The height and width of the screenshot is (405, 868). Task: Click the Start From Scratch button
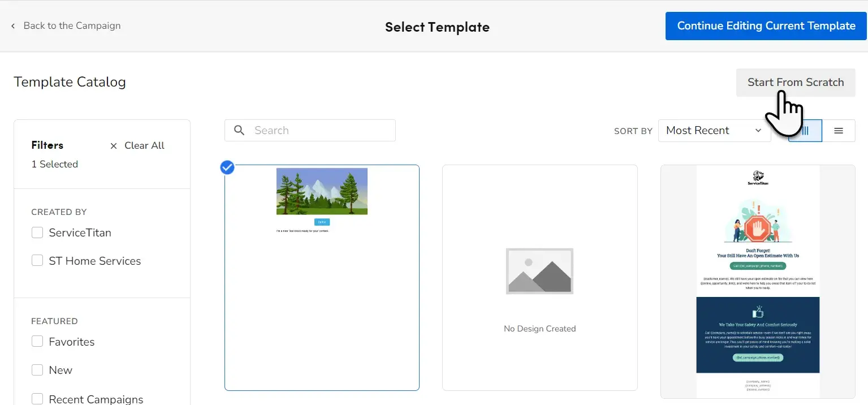795,83
